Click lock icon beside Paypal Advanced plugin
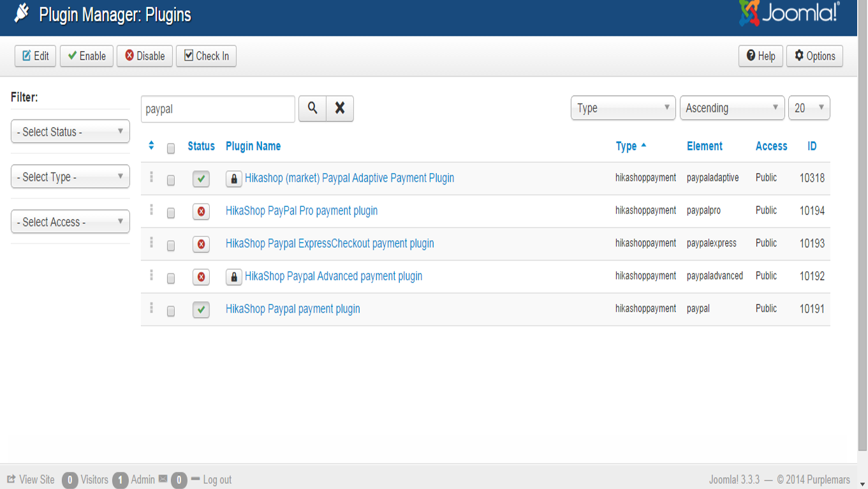The height and width of the screenshot is (489, 868). [233, 277]
